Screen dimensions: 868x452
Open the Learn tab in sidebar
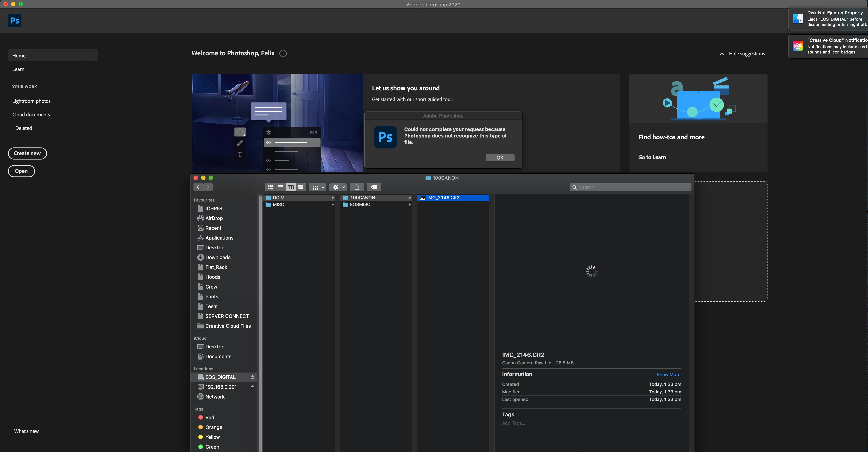coord(18,69)
